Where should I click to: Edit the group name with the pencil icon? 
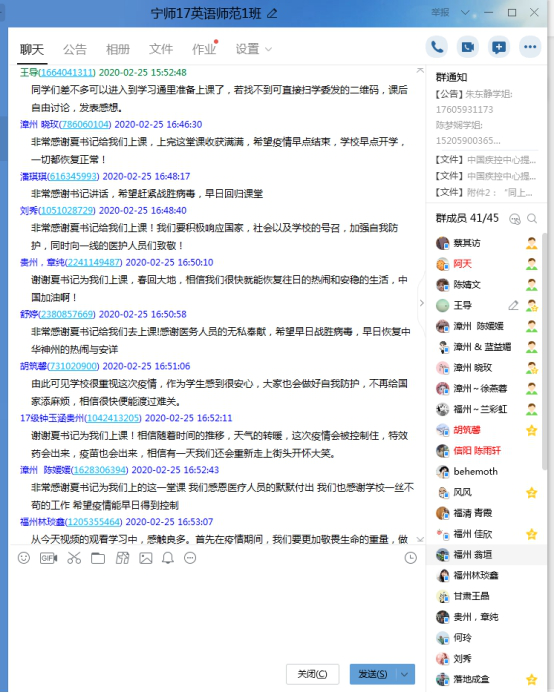(272, 14)
